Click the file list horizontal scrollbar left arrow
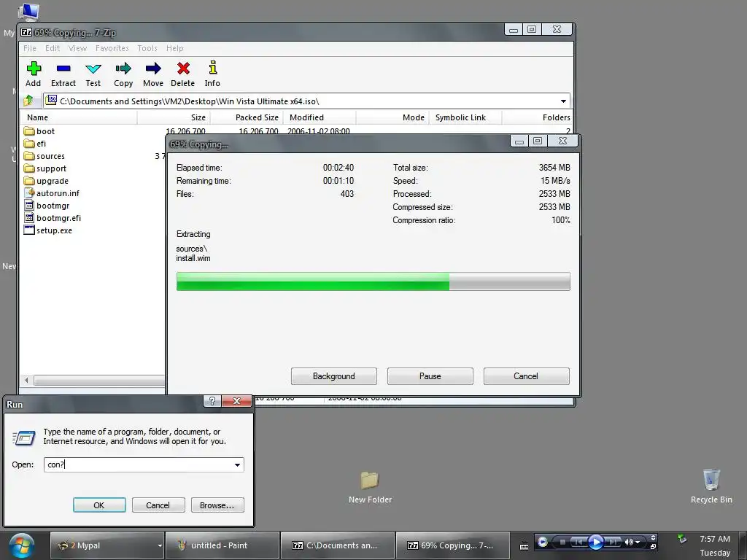Screen dimensions: 747x560 (27, 380)
